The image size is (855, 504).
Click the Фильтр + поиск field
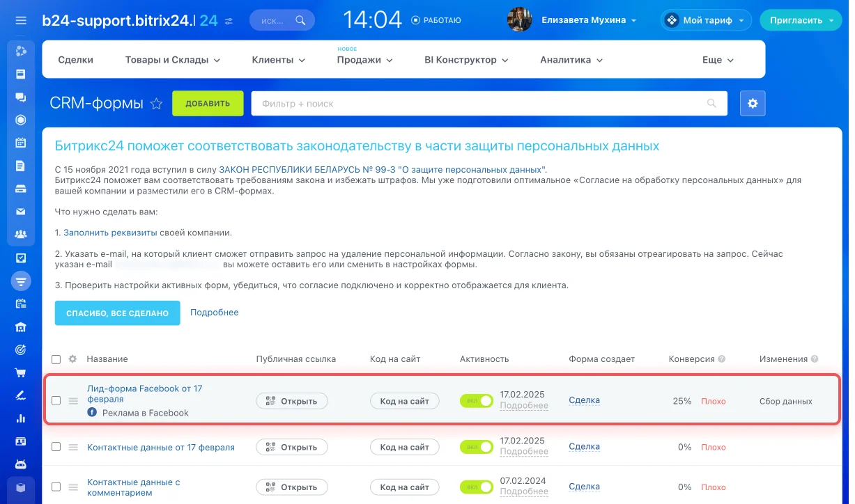coord(481,104)
